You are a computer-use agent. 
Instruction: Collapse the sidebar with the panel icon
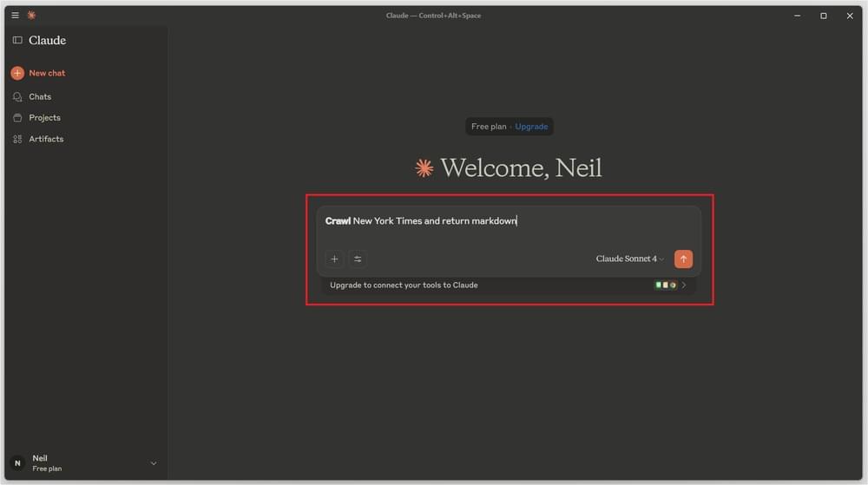(x=17, y=40)
